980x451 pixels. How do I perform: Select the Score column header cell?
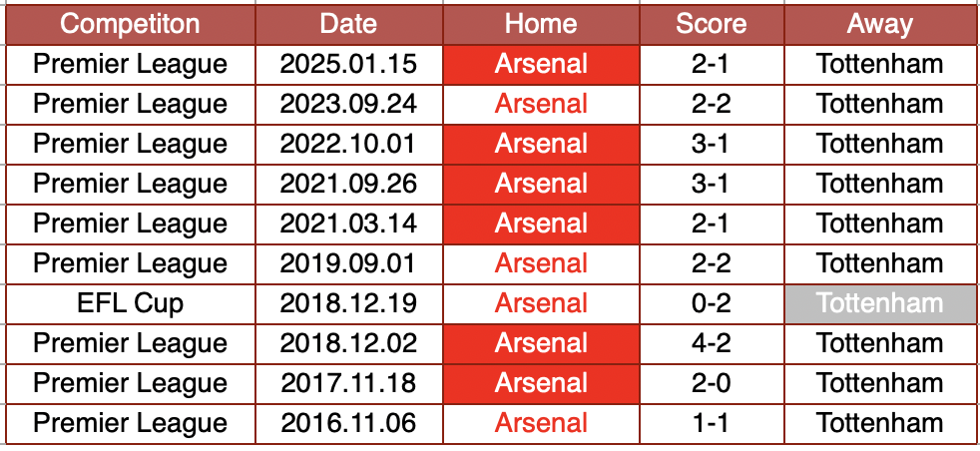click(710, 25)
